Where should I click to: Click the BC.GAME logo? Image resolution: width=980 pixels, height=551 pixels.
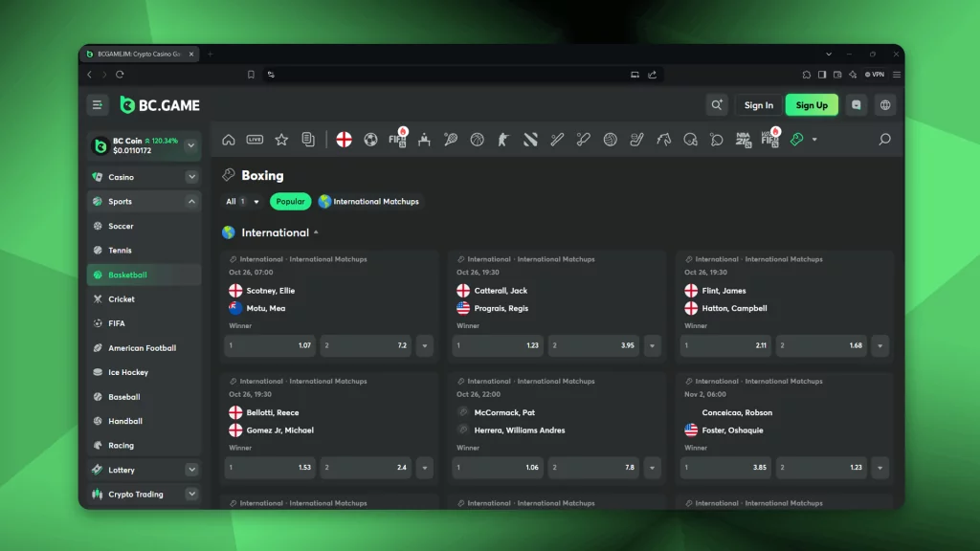pos(160,105)
